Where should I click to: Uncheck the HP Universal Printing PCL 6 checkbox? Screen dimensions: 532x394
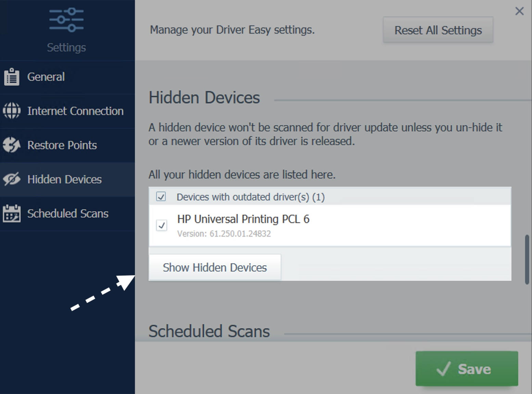(161, 226)
